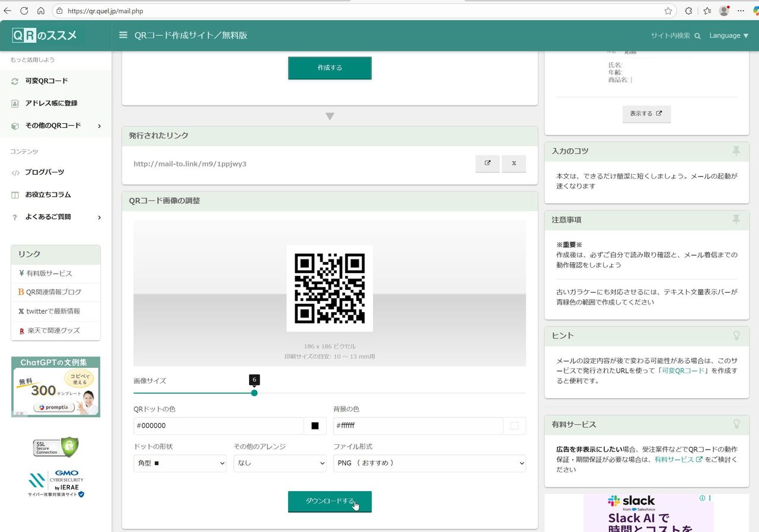Viewport: 759px width, 532px height.
Task: Click the lightbulb icon in ヒント panel
Action: pyautogui.click(x=736, y=335)
